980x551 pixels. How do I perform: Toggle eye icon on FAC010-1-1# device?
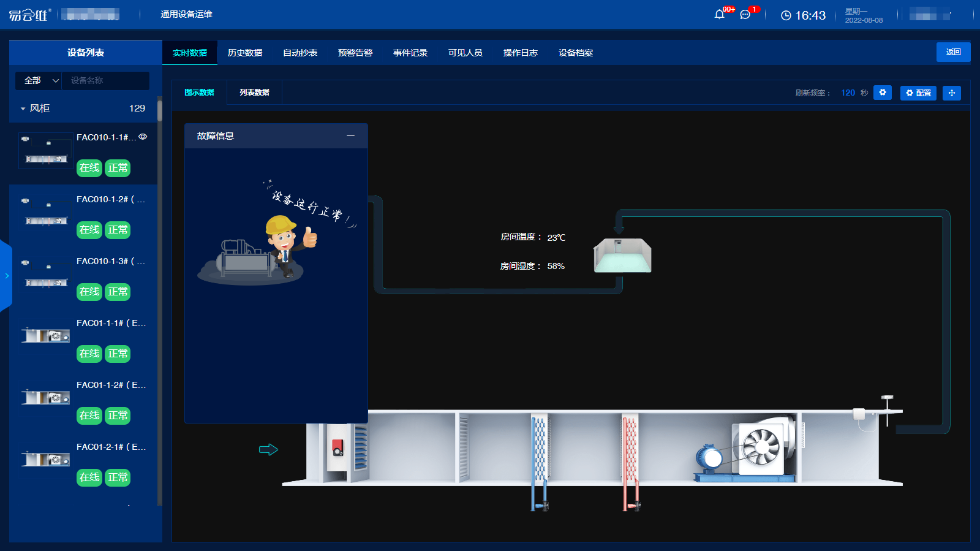(143, 137)
